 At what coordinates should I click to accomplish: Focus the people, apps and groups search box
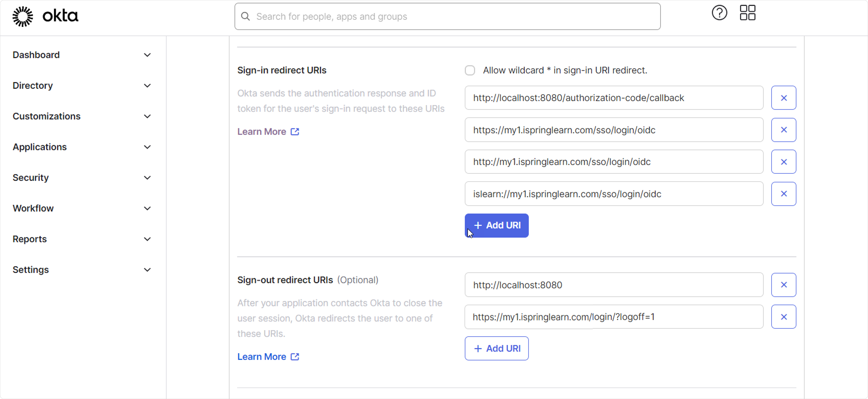pyautogui.click(x=447, y=17)
